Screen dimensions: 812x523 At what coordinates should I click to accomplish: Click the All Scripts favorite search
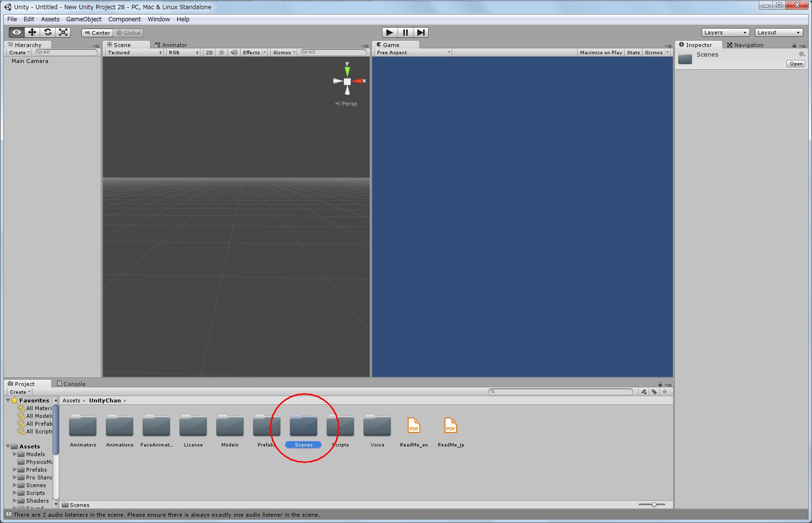pyautogui.click(x=35, y=431)
